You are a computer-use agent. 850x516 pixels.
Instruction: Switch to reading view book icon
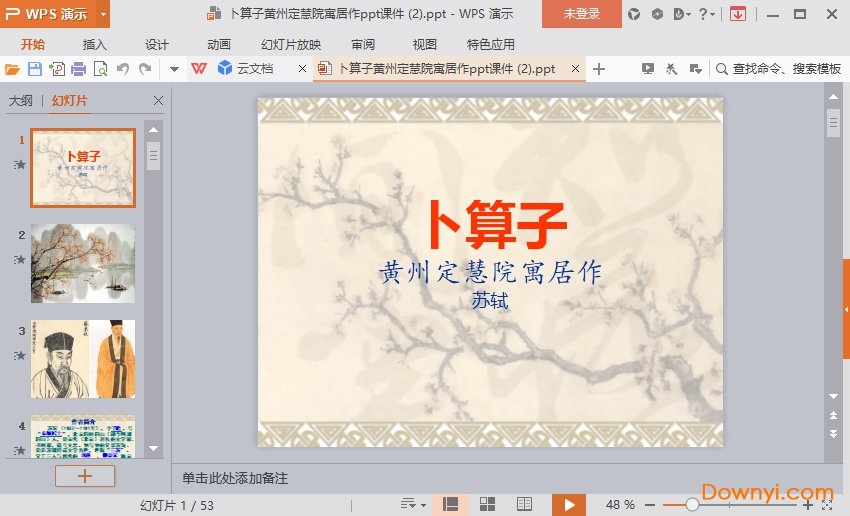tap(524, 505)
